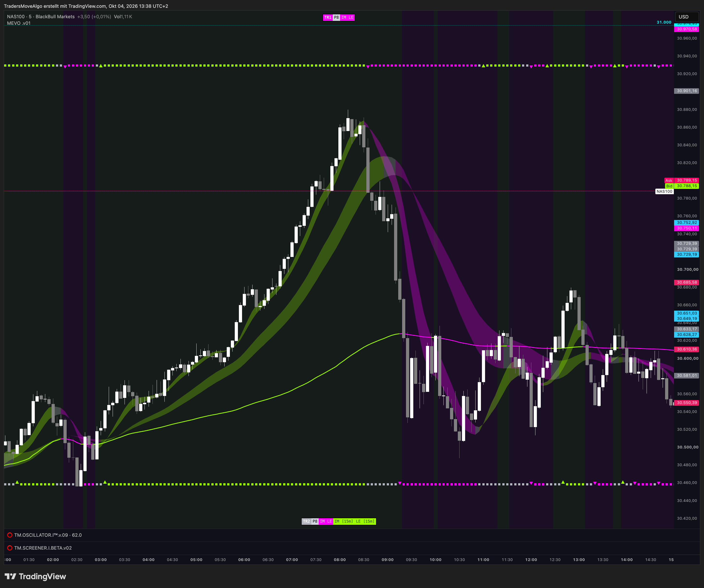Click the gray 30.901,16 price label
This screenshot has height=588, width=704.
coord(686,91)
